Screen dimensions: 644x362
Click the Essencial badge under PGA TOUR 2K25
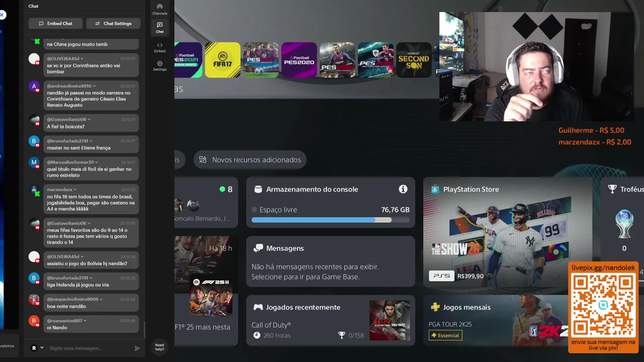click(x=445, y=335)
